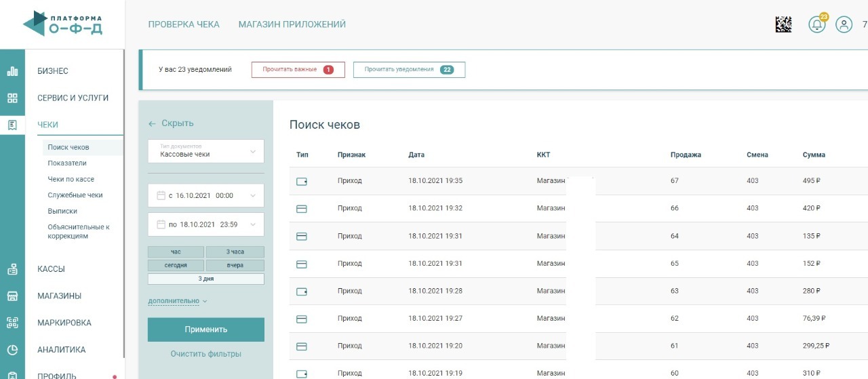
Task: Select the "вчера" quick period filter
Action: (235, 265)
